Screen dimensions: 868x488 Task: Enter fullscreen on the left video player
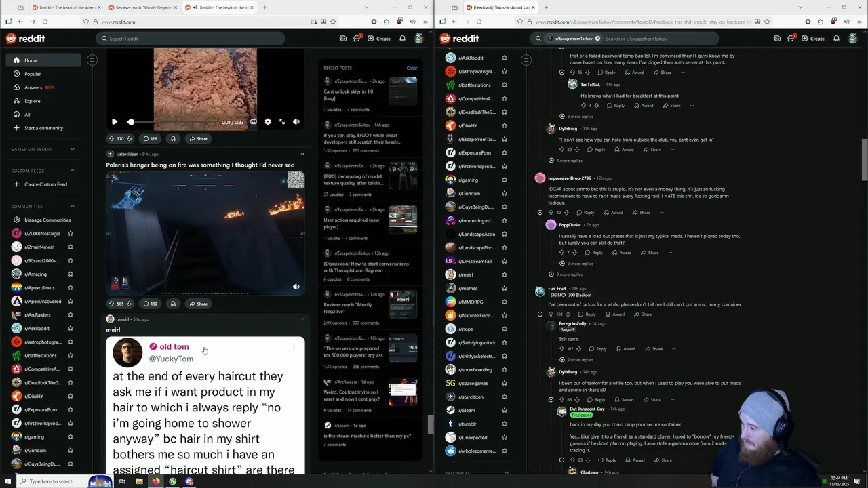[282, 122]
